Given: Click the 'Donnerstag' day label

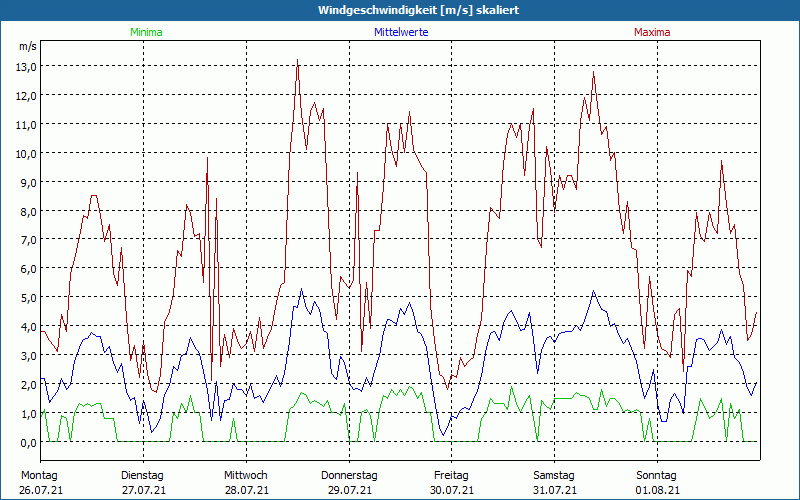Looking at the screenshot, I should [x=349, y=476].
